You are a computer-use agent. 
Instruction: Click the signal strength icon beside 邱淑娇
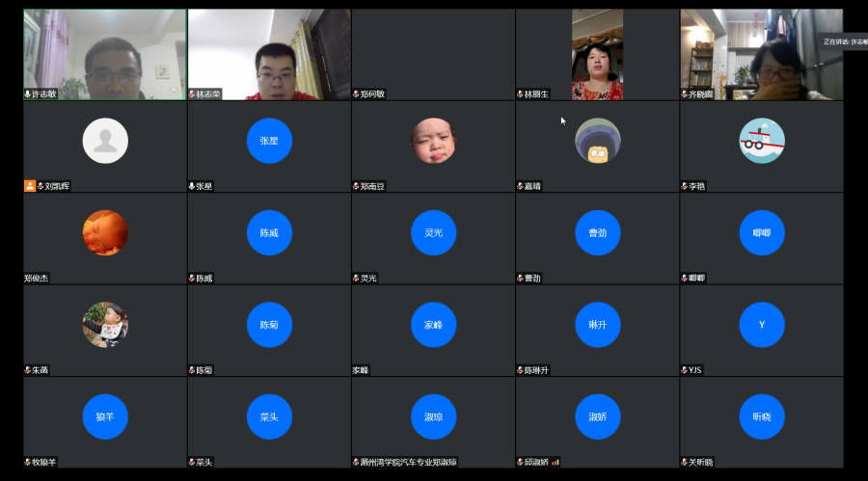[556, 462]
